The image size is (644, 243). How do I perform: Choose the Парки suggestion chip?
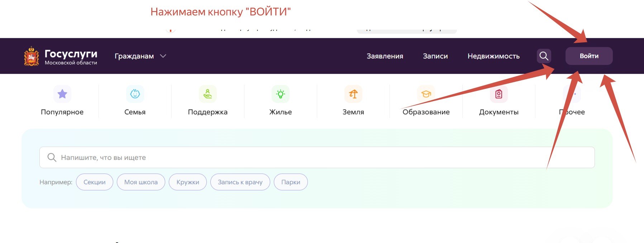[x=291, y=182]
